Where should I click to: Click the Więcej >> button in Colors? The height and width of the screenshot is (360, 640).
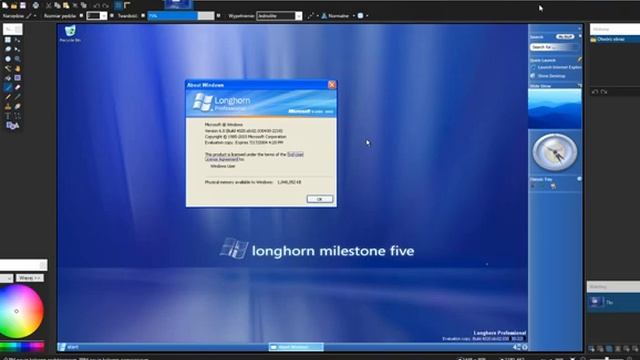click(30, 278)
